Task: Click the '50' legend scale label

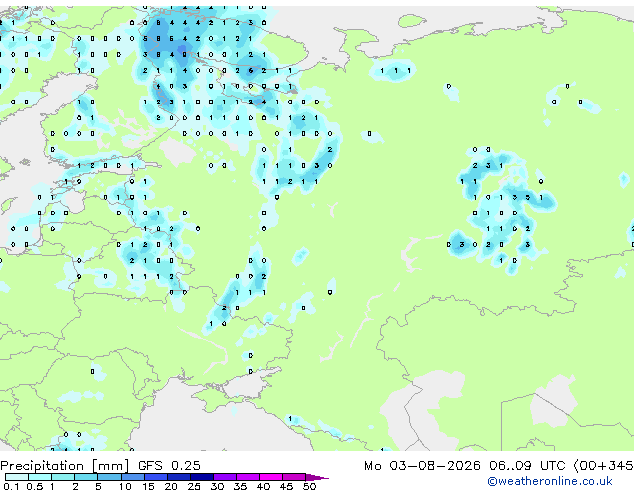Action: [309, 486]
